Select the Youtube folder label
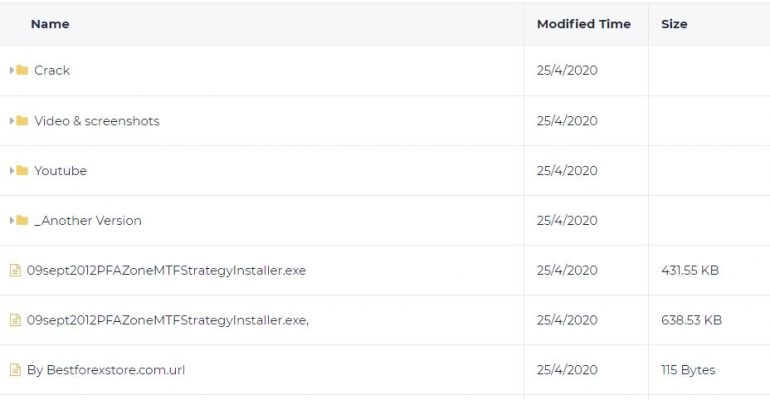 pos(60,170)
